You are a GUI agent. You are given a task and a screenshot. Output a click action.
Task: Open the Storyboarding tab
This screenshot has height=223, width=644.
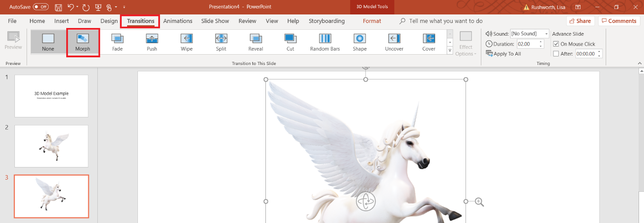click(327, 21)
